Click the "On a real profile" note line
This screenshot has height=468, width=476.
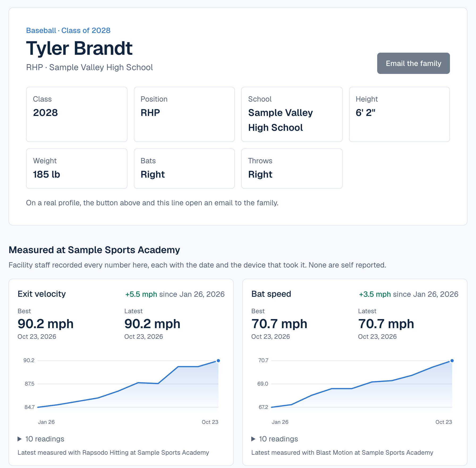tap(152, 203)
